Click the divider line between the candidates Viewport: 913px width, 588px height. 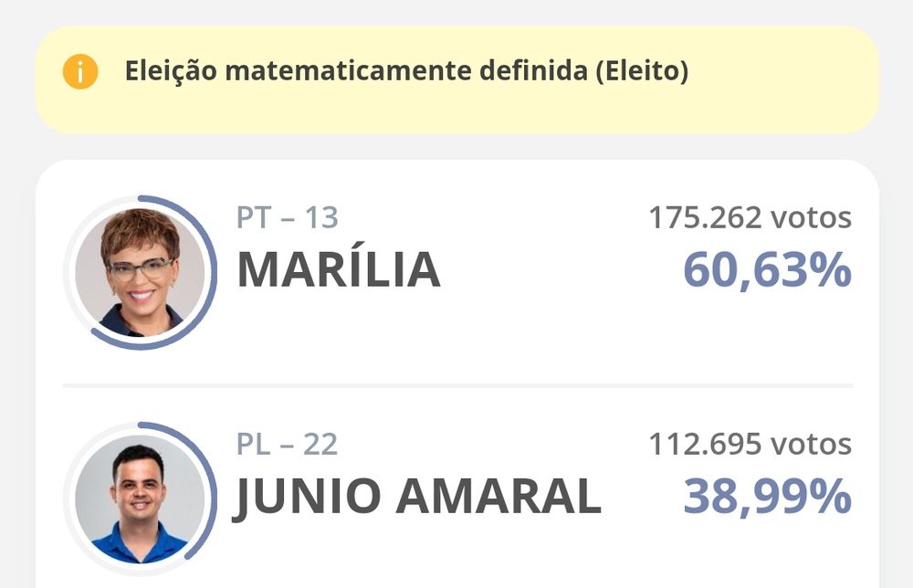[x=456, y=385]
